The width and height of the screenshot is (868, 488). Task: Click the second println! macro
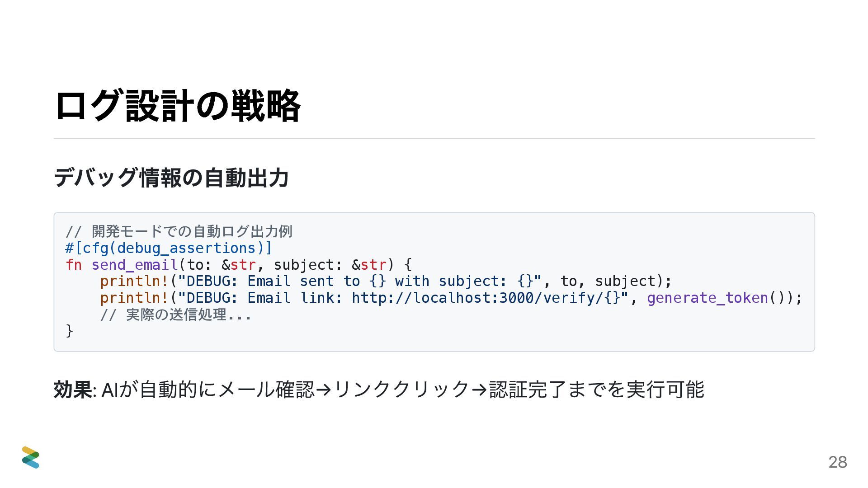(134, 298)
